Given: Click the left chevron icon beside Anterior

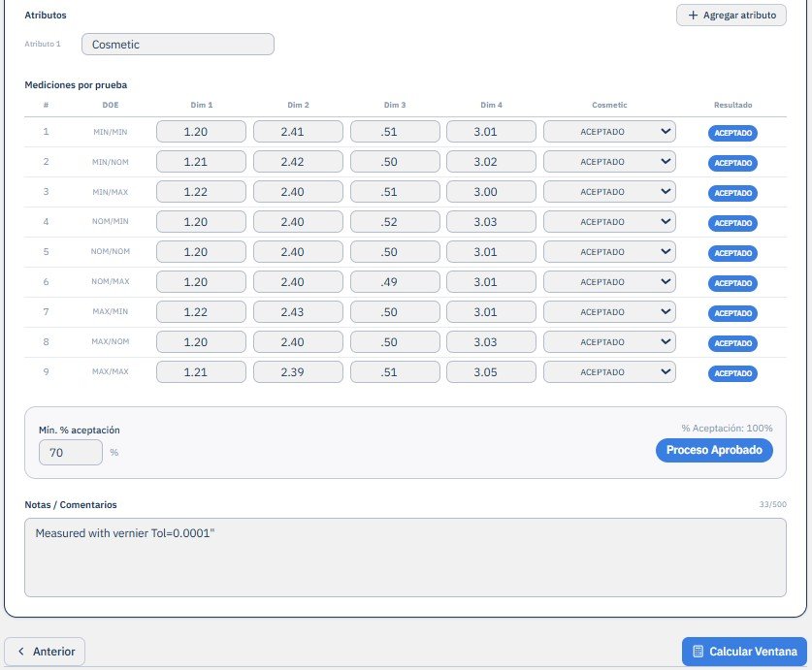Looking at the screenshot, I should (21, 652).
